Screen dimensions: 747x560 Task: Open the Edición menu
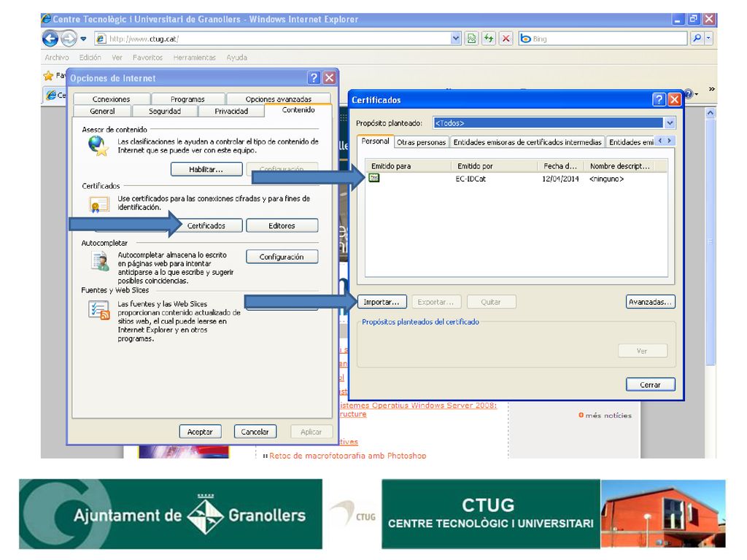90,58
